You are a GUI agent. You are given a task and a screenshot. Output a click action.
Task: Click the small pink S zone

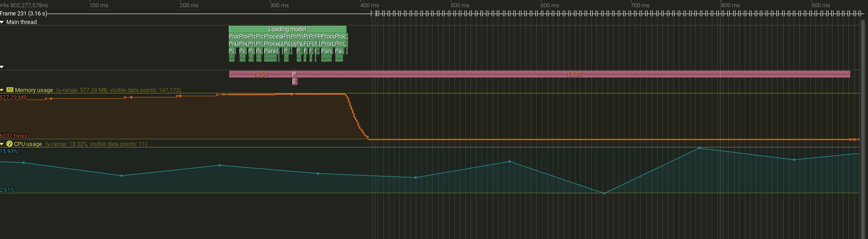(294, 82)
